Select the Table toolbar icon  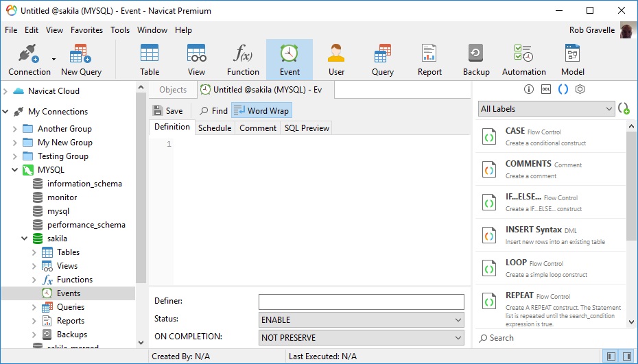tap(150, 60)
